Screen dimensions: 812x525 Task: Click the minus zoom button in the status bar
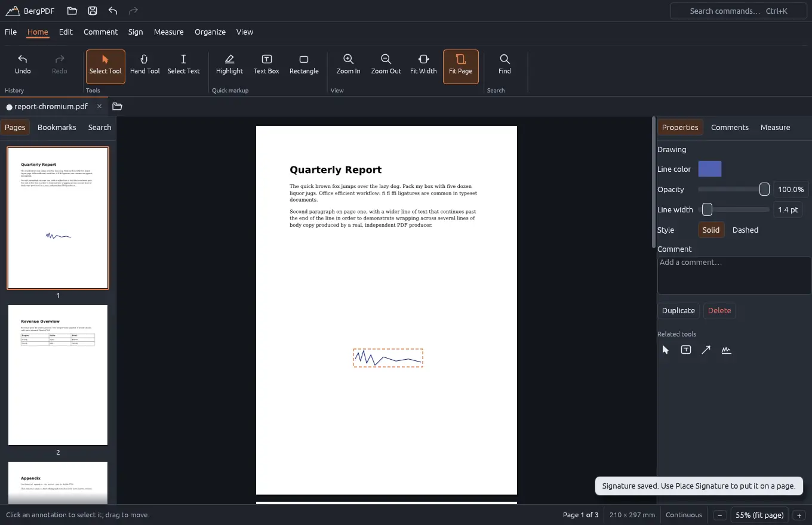pyautogui.click(x=720, y=515)
